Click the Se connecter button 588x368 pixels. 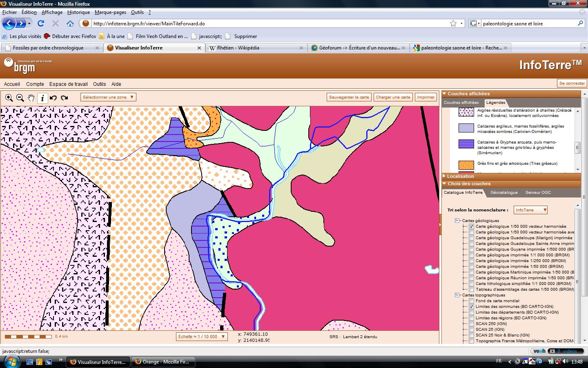(572, 83)
